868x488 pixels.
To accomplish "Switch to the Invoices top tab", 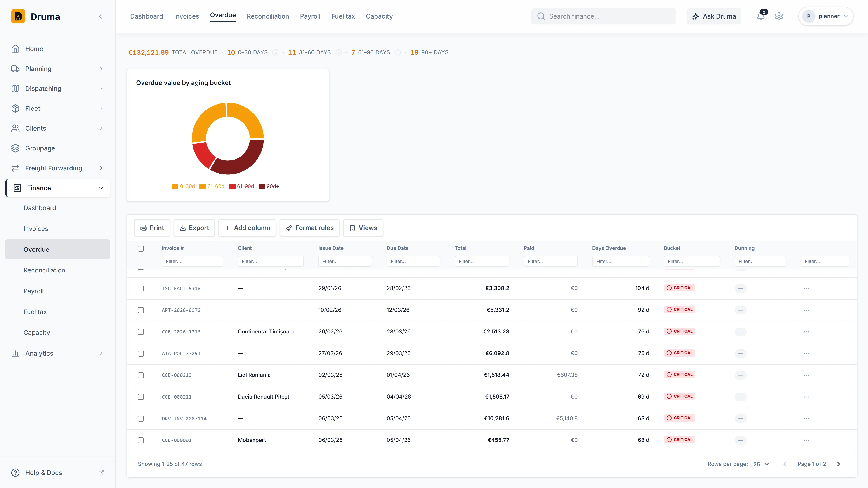I will click(186, 16).
